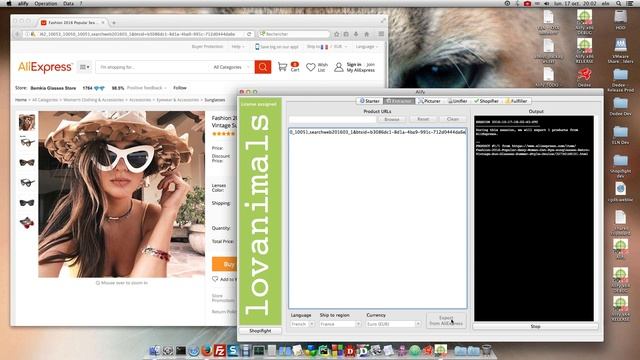
Task: Open the AliExpress Language dropdown
Action: click(366, 47)
